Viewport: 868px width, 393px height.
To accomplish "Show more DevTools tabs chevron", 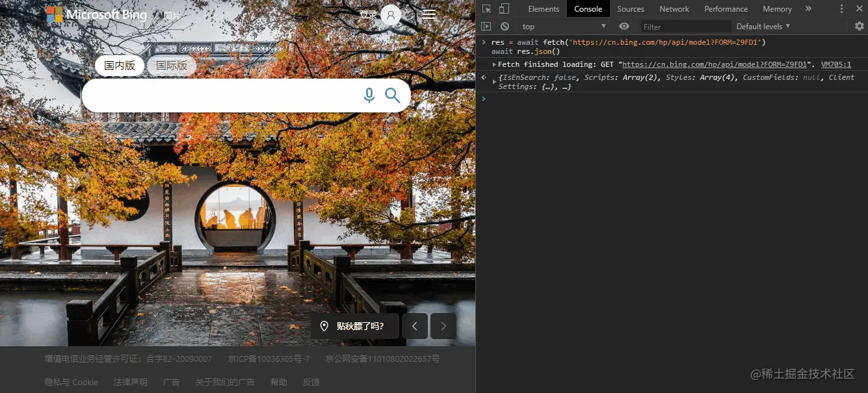I will (x=808, y=8).
